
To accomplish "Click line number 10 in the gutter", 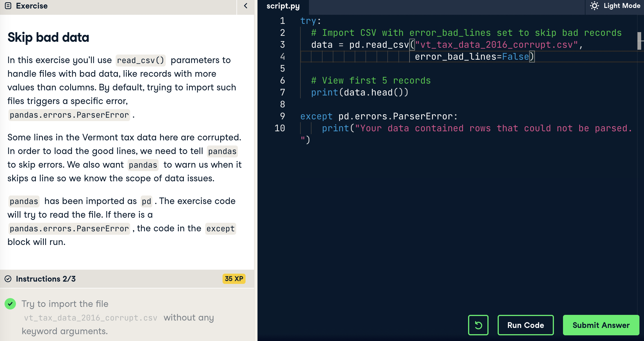I will [x=280, y=128].
